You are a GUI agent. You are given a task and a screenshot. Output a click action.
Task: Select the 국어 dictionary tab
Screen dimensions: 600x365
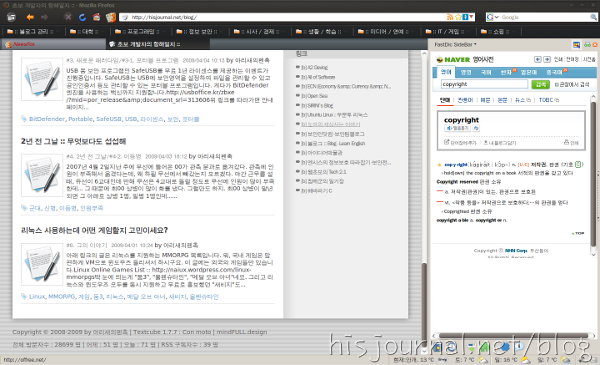click(x=486, y=72)
